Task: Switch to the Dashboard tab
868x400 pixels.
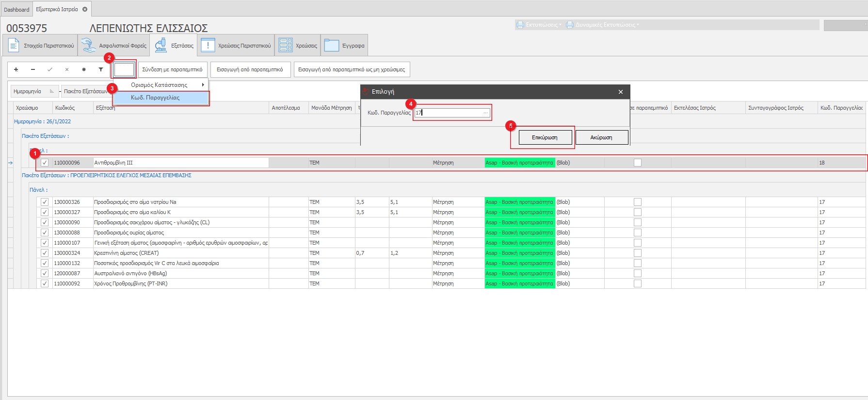Action: 16,9
